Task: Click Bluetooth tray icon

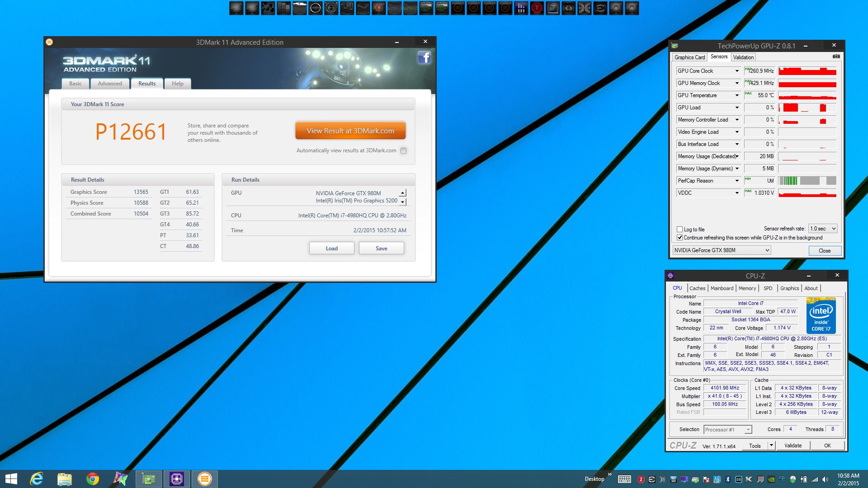Action: 727,479
